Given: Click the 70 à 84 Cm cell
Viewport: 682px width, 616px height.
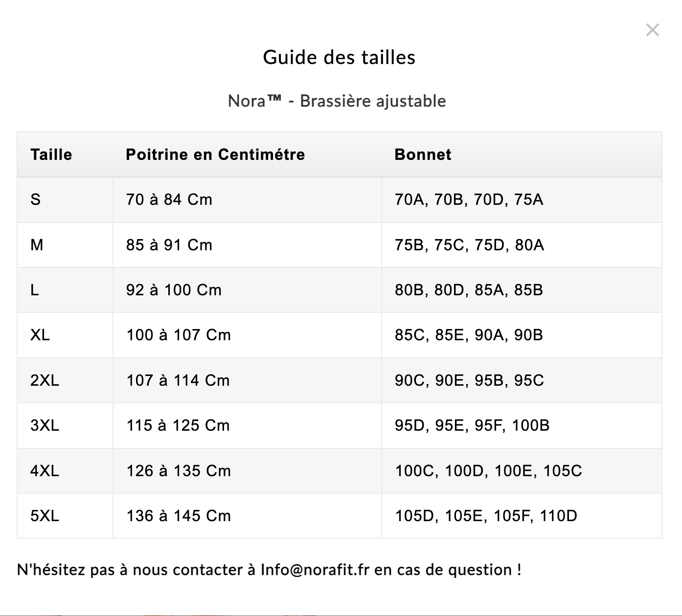Looking at the screenshot, I should (x=169, y=199).
